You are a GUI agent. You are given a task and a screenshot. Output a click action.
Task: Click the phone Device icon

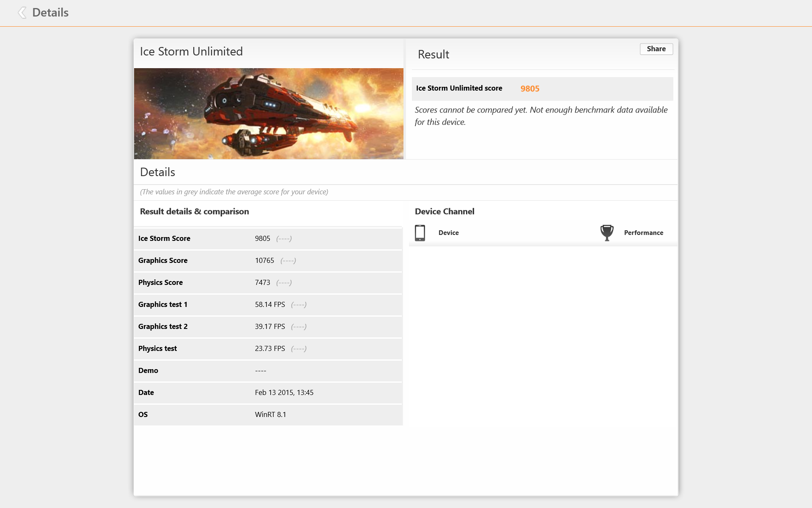coord(420,233)
